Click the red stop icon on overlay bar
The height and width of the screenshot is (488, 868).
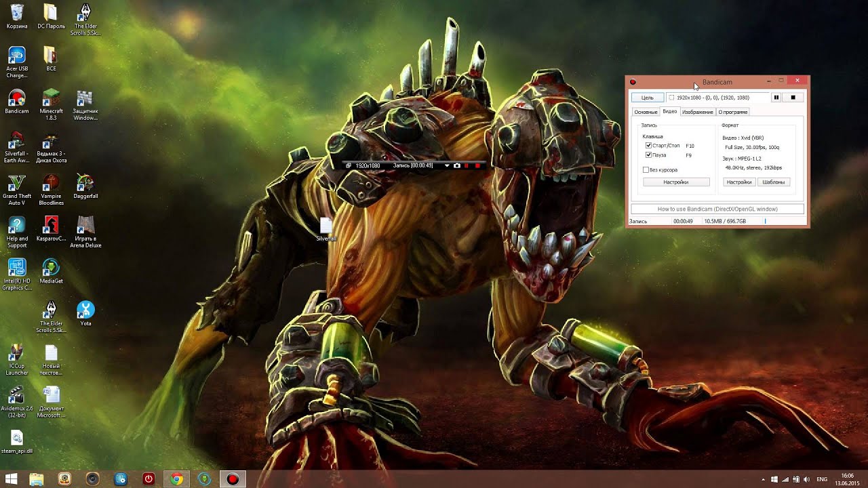[477, 165]
